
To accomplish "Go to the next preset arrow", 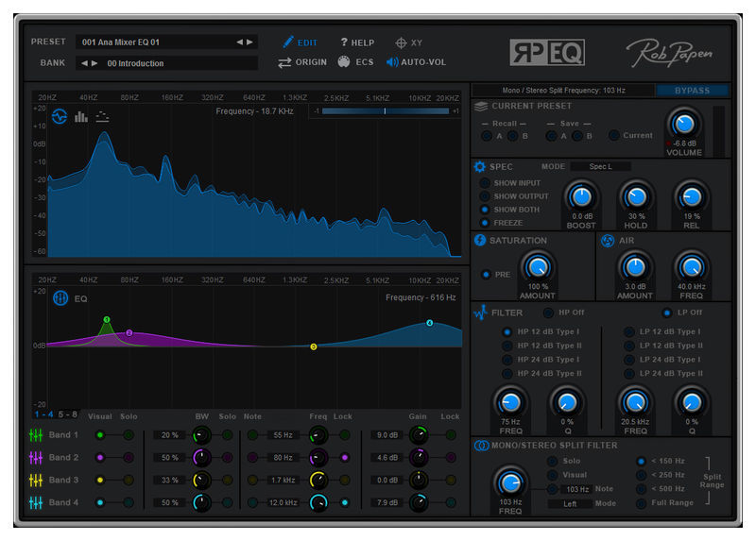I will [x=249, y=42].
